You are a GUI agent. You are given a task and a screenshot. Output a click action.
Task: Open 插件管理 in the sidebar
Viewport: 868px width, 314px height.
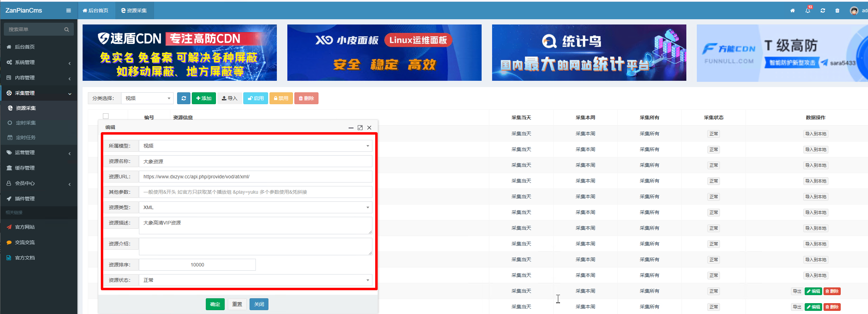pos(38,199)
